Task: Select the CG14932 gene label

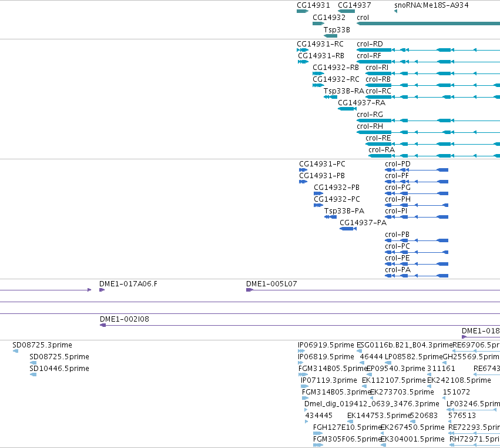Action: click(329, 17)
